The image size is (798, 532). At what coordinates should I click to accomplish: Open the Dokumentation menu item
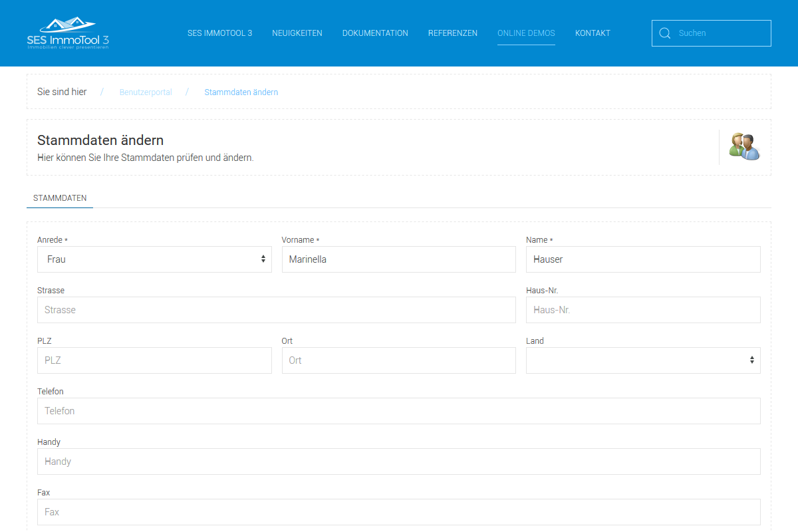click(x=375, y=33)
